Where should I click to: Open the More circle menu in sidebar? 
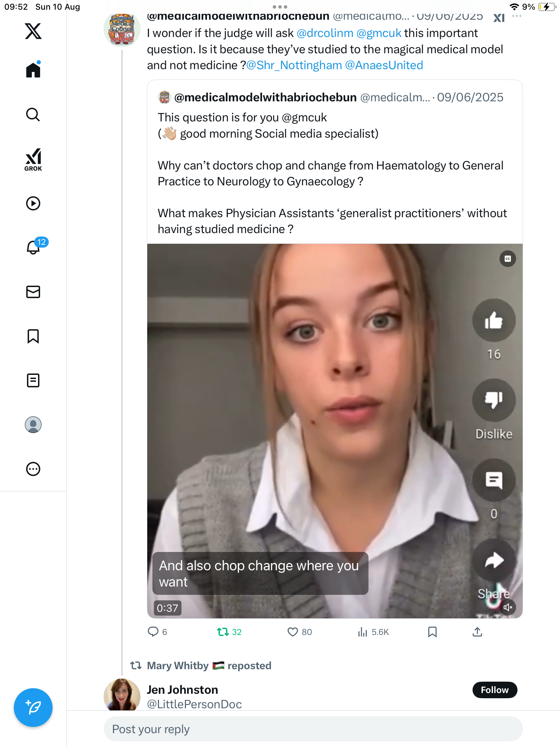[33, 469]
